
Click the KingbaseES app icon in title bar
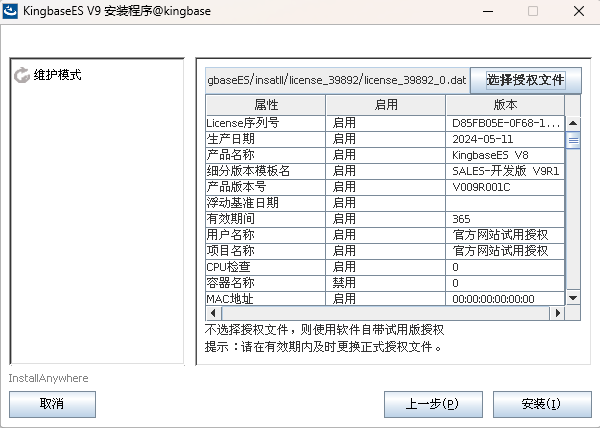10,11
